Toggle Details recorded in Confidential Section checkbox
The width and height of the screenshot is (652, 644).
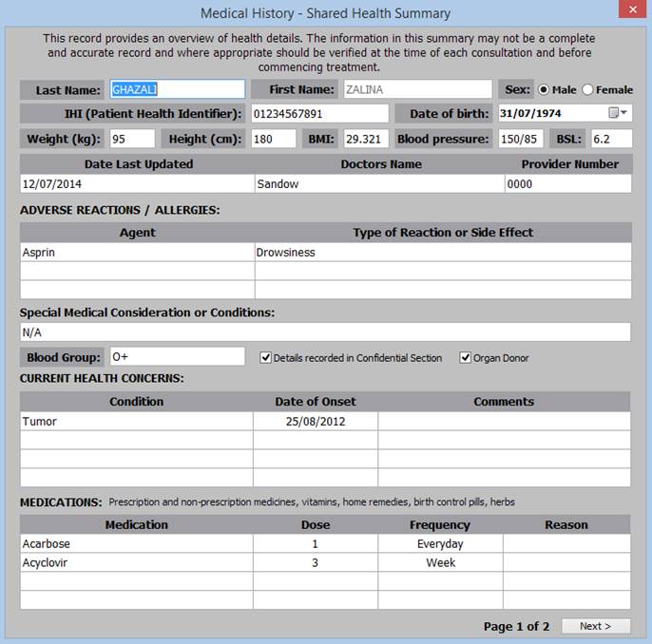(x=266, y=358)
